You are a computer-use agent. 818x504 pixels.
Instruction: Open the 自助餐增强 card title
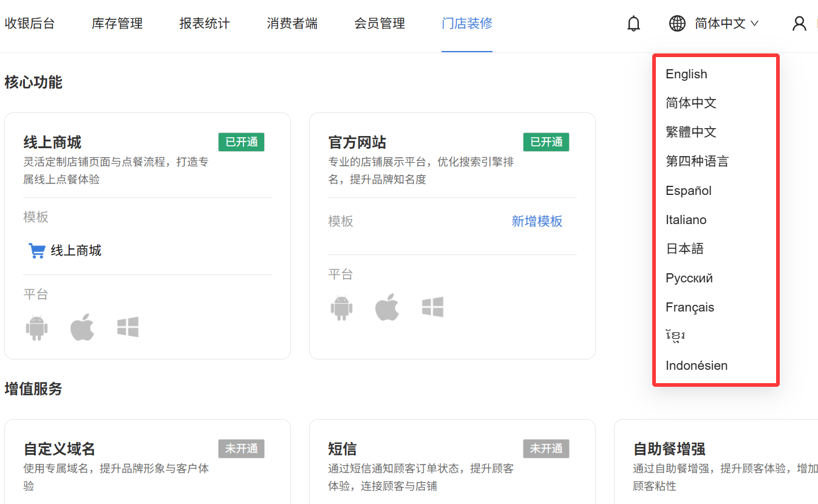[669, 449]
